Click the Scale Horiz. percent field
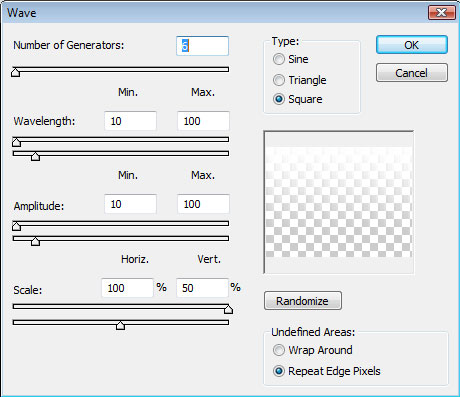The width and height of the screenshot is (460, 397). (127, 288)
